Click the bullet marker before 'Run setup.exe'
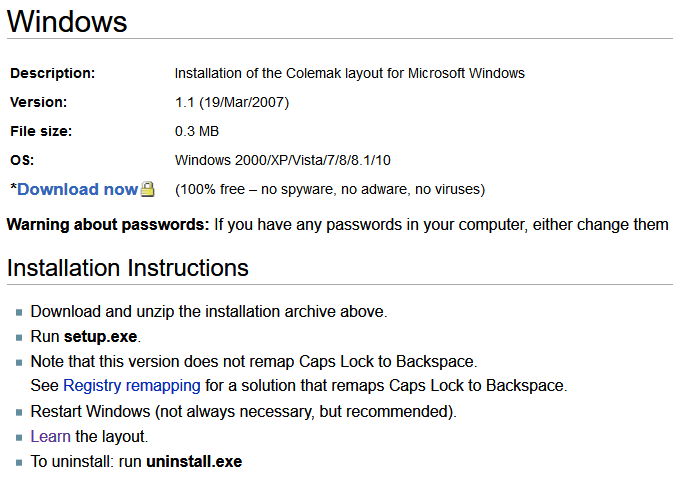Image resolution: width=673 pixels, height=480 pixels. [x=19, y=337]
